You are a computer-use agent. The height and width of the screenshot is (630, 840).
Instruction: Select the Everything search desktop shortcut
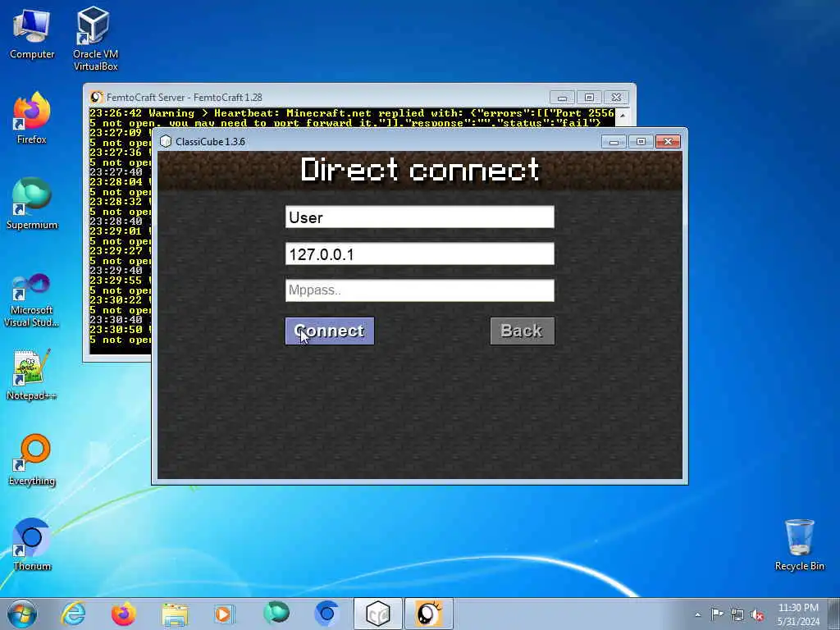coord(32,459)
